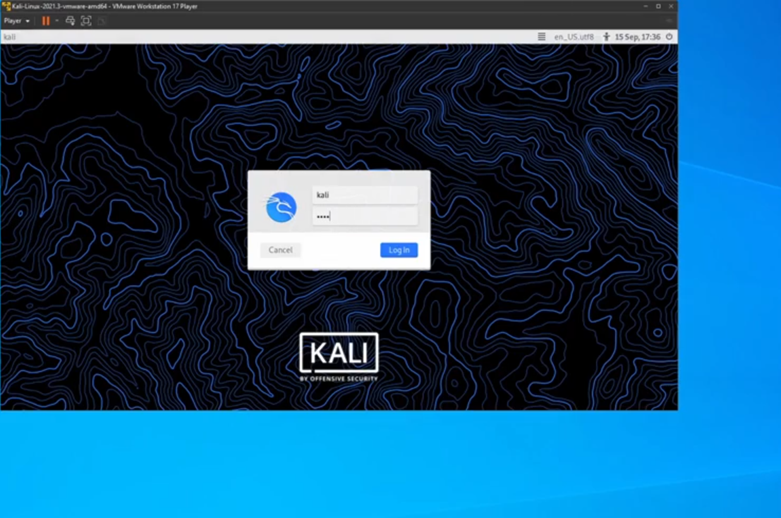This screenshot has width=781, height=518.
Task: Click the greyed-out Unity mode toolbar icon
Action: click(x=102, y=21)
